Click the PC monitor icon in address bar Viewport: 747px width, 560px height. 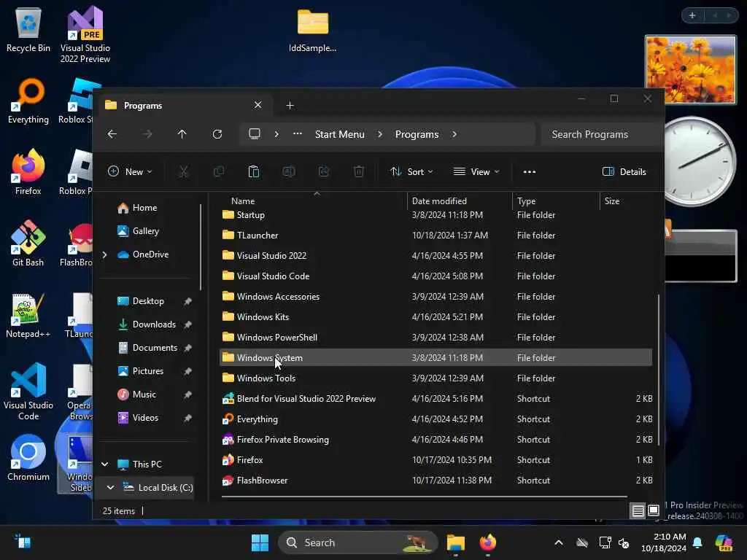(255, 134)
